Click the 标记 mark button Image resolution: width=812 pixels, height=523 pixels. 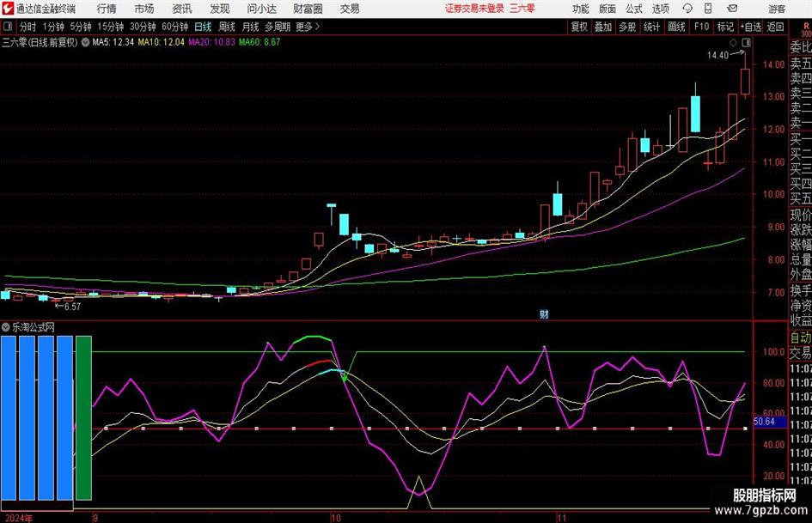pos(725,27)
